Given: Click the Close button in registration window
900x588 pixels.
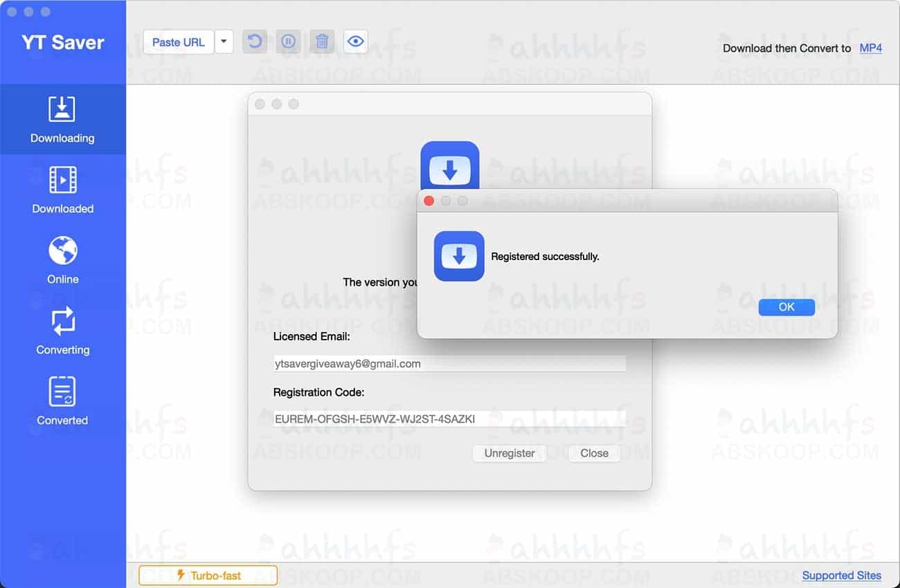Looking at the screenshot, I should pos(594,453).
